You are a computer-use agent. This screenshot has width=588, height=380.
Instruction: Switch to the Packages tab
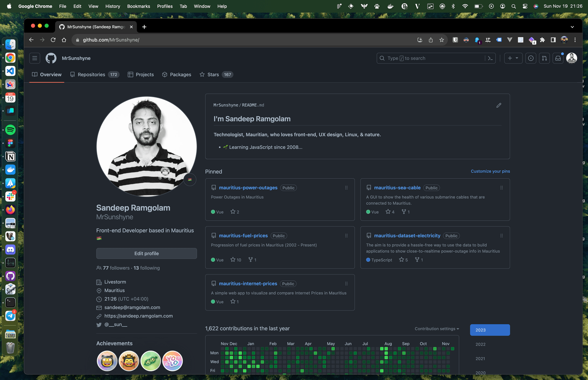[176, 75]
